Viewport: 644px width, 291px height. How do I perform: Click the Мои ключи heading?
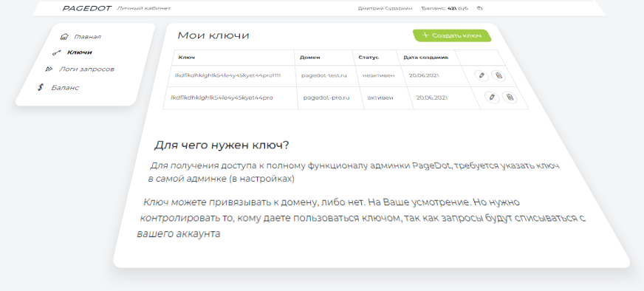coord(213,35)
